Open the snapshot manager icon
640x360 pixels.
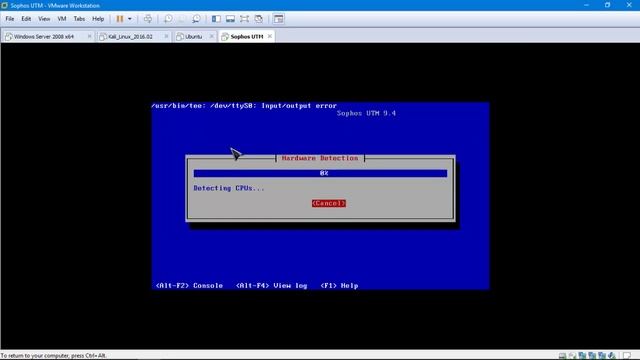196,19
